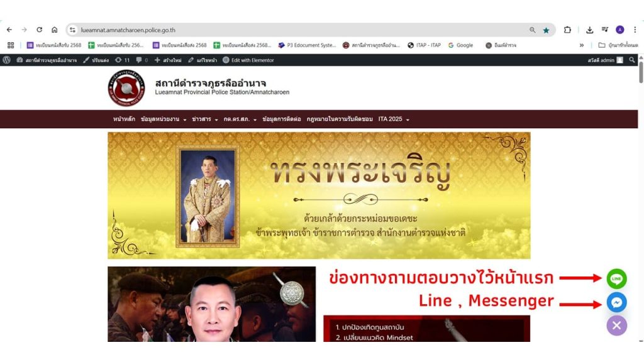
Task: Open the Google bookmark
Action: (x=460, y=45)
